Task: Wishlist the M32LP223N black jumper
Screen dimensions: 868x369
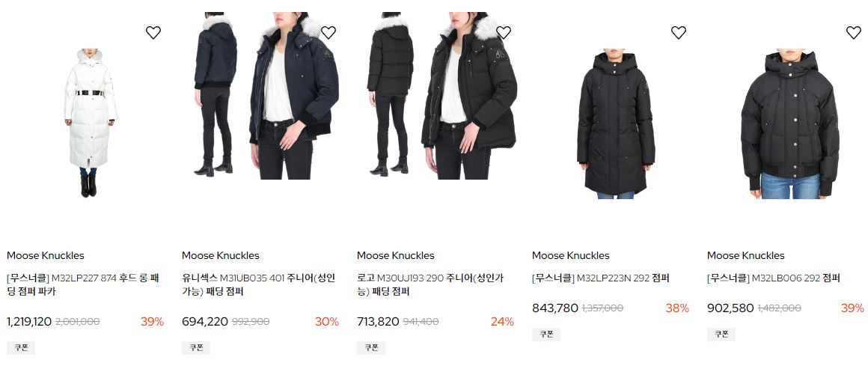Action: click(678, 33)
